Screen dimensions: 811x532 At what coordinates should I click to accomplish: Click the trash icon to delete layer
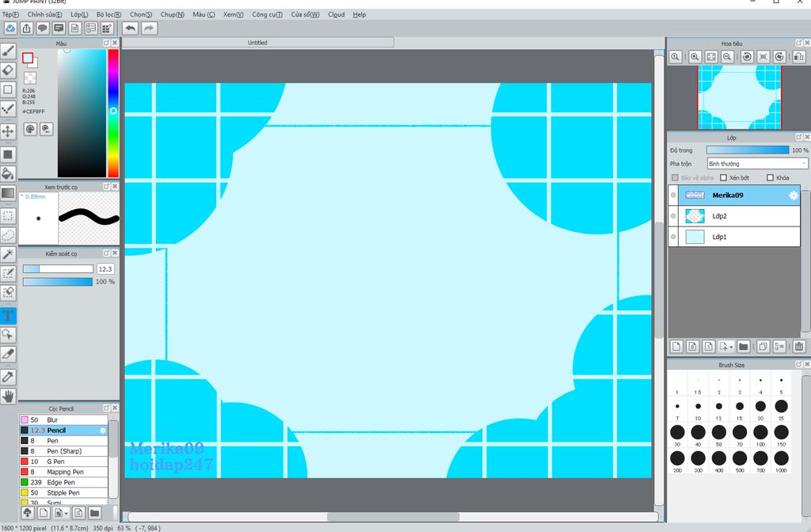coord(798,347)
